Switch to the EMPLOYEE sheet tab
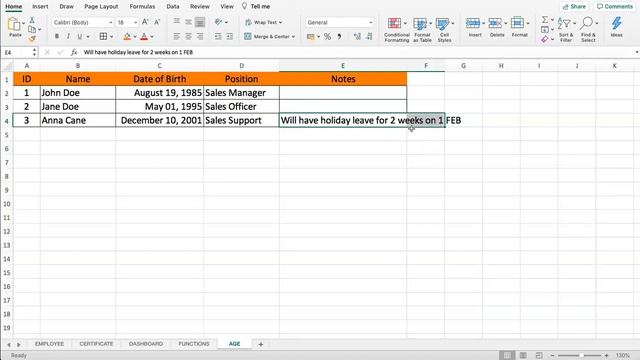This screenshot has height=360, width=640. [x=49, y=344]
